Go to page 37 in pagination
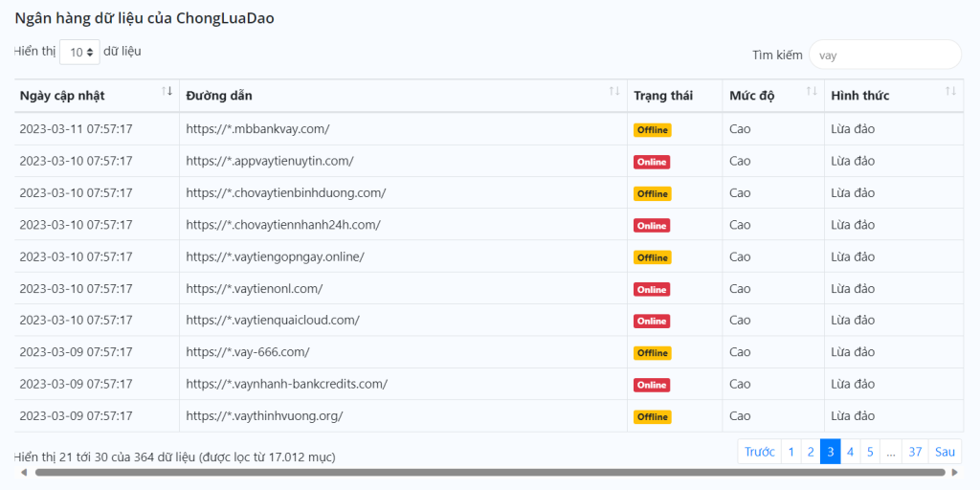980x490 pixels. coord(915,452)
